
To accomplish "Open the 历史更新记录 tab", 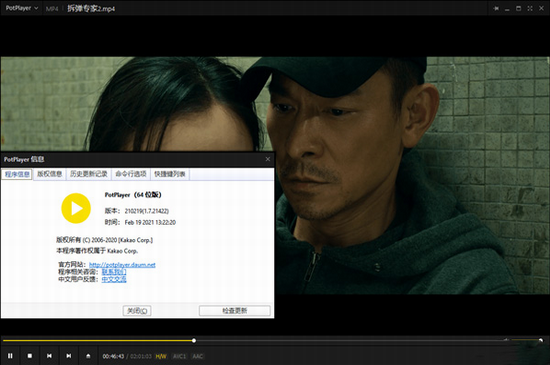I will coord(89,174).
